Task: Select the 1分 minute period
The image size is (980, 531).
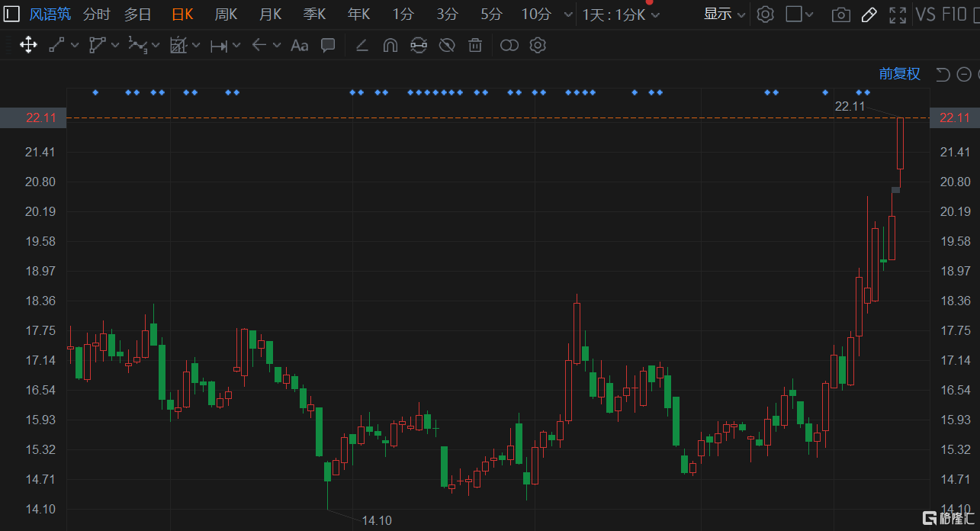Action: 403,14
